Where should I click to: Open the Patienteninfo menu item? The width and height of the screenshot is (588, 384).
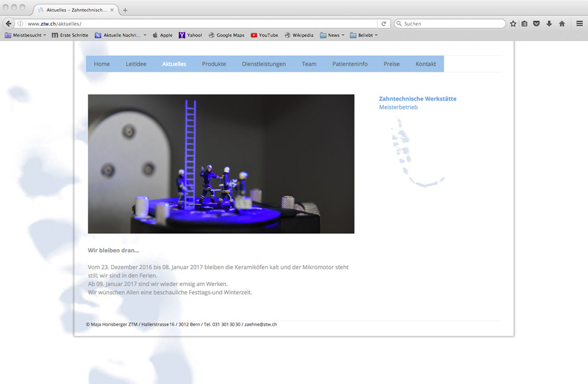(x=350, y=64)
